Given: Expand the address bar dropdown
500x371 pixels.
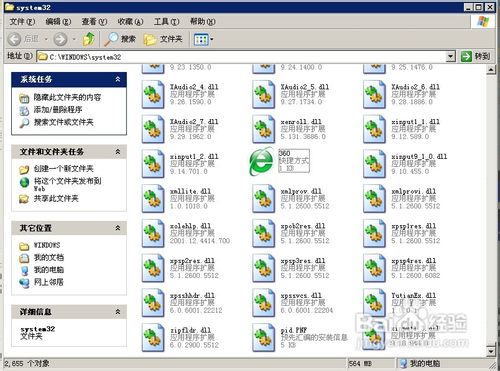Looking at the screenshot, I should tap(450, 57).
